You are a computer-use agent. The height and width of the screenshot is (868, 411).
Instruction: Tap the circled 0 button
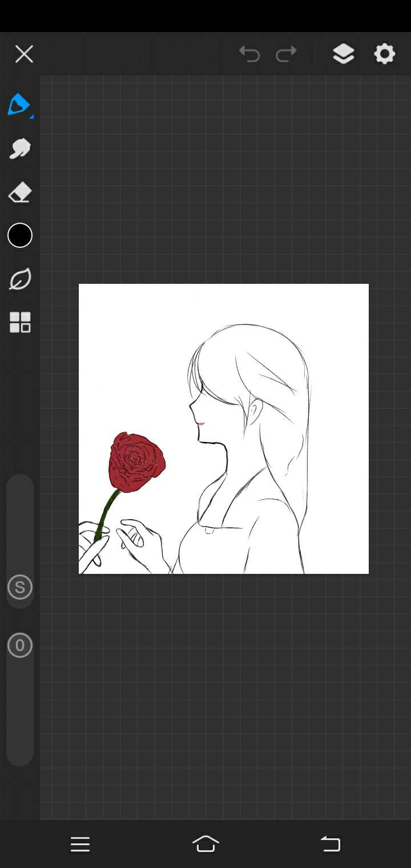tap(20, 645)
